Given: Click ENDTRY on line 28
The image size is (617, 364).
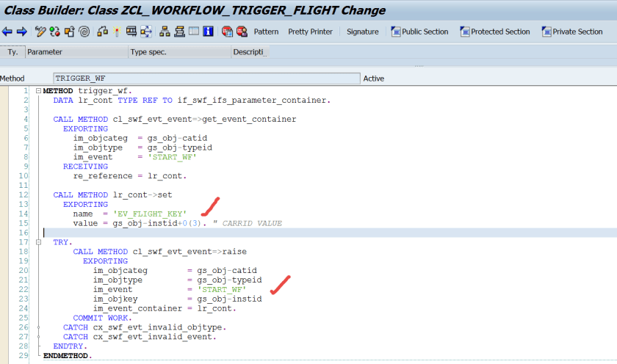Looking at the screenshot, I should coord(70,346).
